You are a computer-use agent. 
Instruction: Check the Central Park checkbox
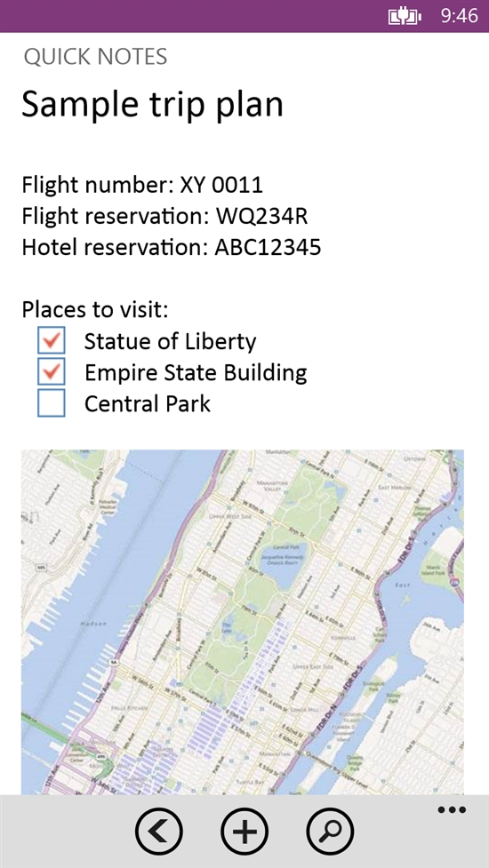pos(52,403)
